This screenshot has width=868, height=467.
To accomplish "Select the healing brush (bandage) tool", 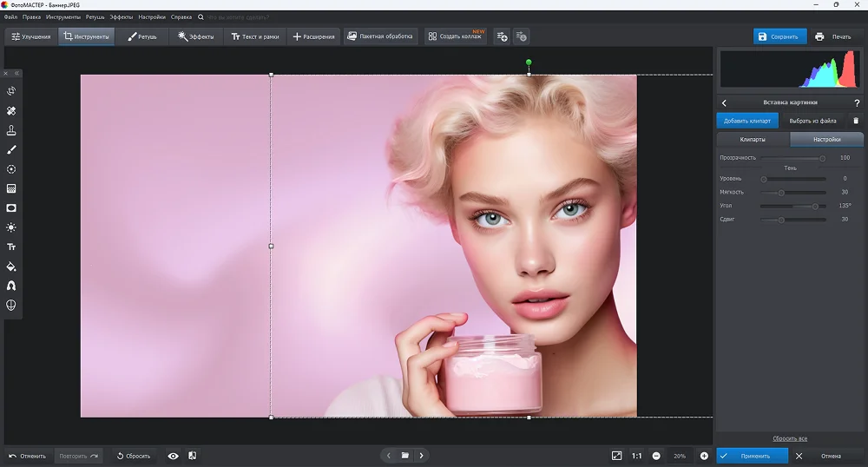I will click(x=11, y=111).
